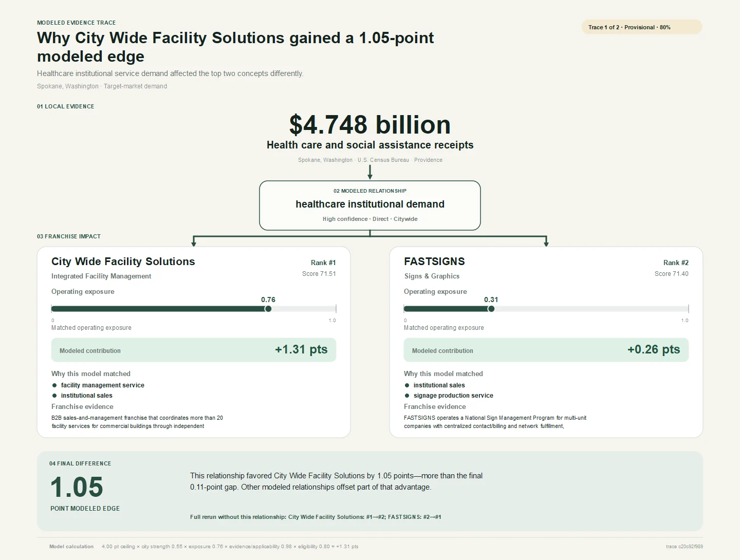Click the 1.05 point modeled edge number

point(77,487)
